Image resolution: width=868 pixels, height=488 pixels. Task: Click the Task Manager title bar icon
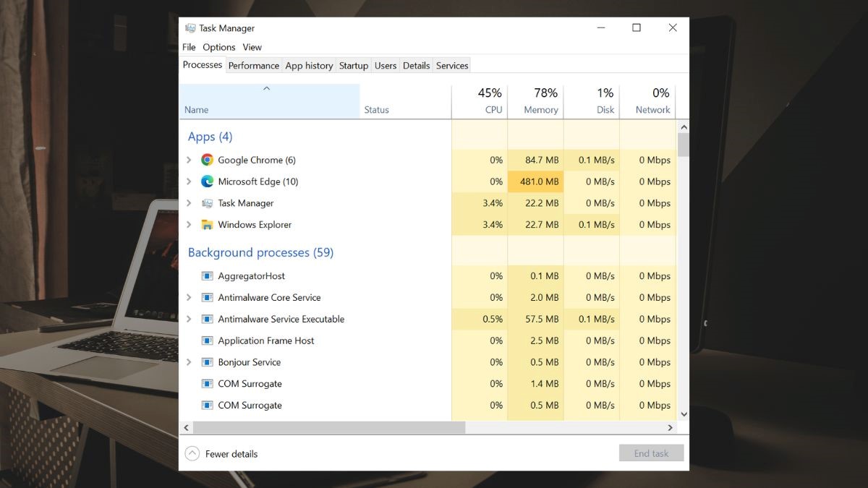(x=190, y=28)
